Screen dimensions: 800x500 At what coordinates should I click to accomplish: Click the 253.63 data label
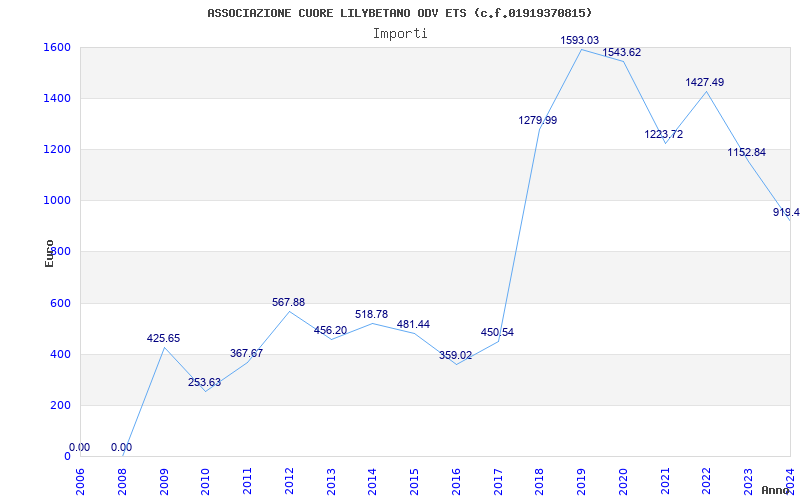click(205, 383)
